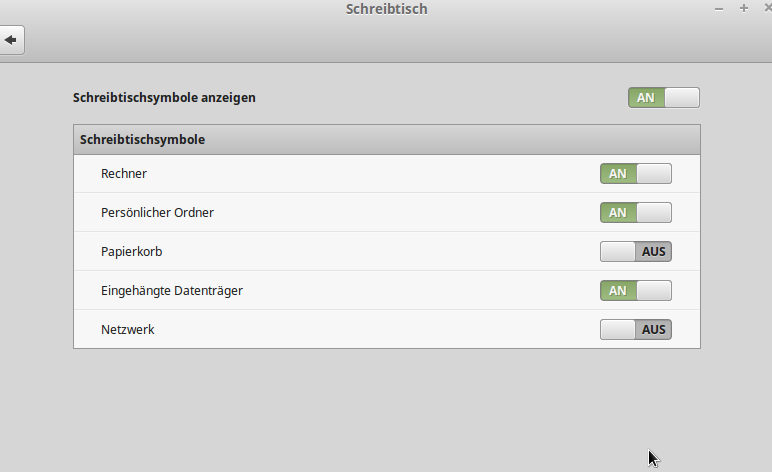Click the empty toolbar area beside back button

pyautogui.click(x=394, y=40)
